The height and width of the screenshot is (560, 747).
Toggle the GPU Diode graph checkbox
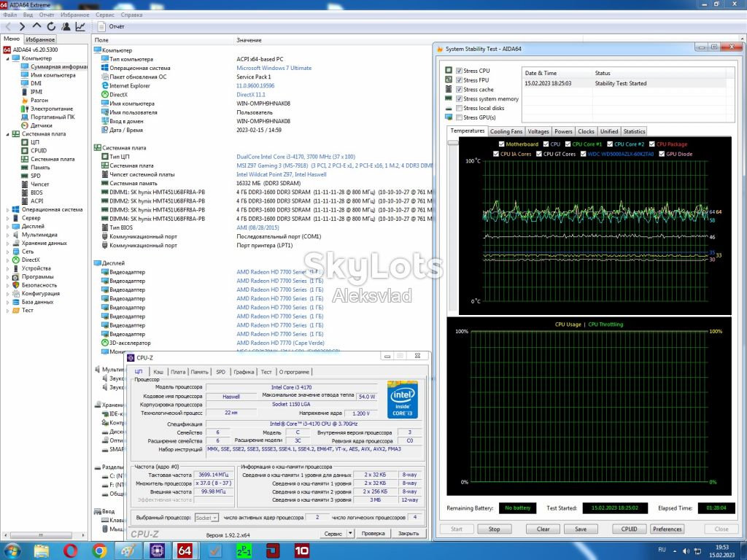(x=662, y=154)
